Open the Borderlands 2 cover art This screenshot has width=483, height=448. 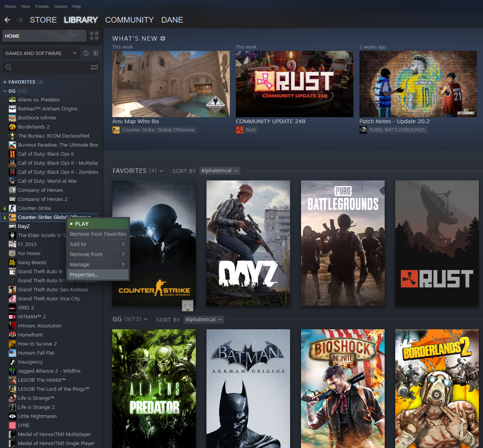[437, 388]
